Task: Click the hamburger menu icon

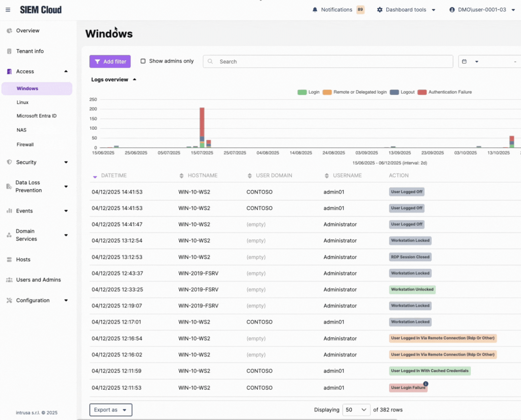Action: (x=8, y=10)
